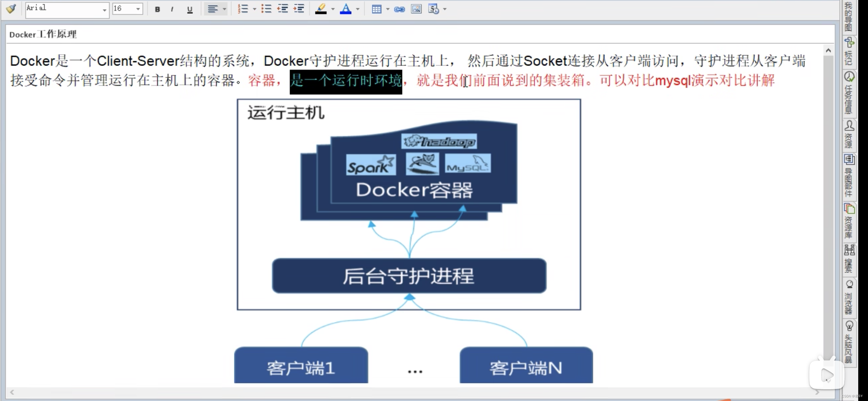Screen dimensions: 868x401
Task: Click the 后台守护进程 box in diagram
Action: point(409,276)
